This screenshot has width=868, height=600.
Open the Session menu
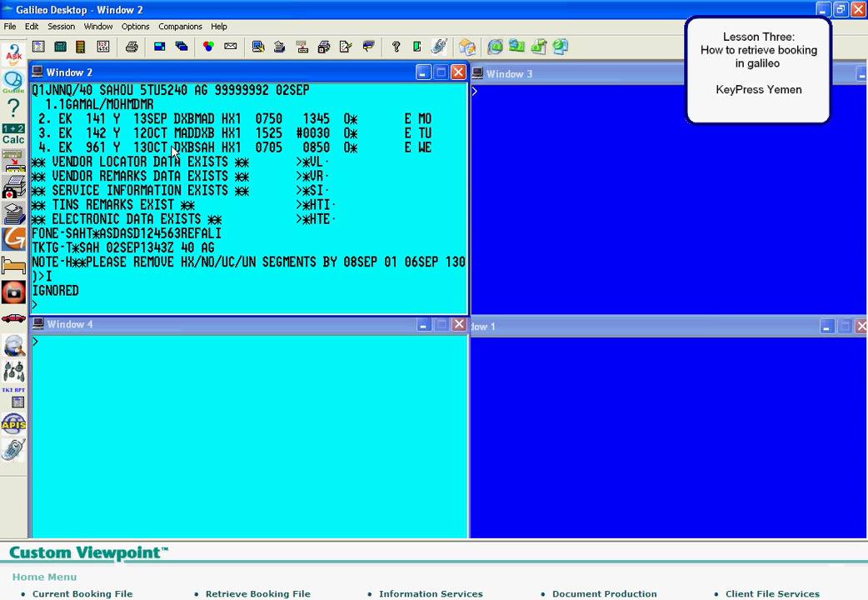[61, 26]
